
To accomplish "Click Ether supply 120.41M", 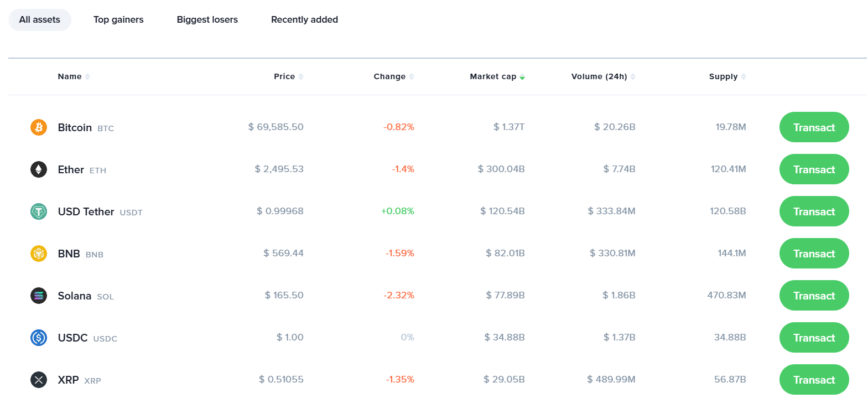I will tap(729, 169).
